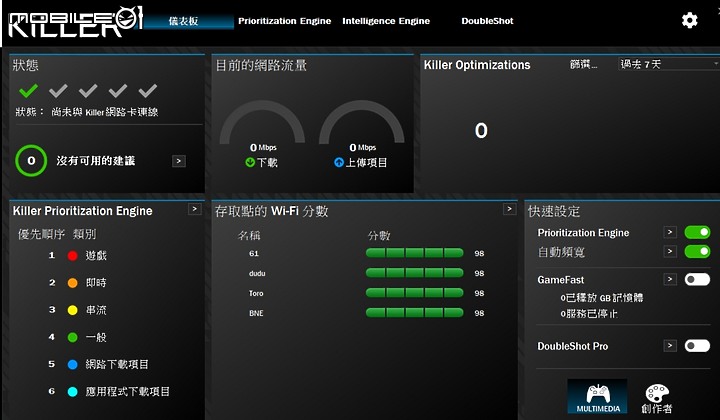
Task: Click the score bar for network BNE
Action: point(415,313)
